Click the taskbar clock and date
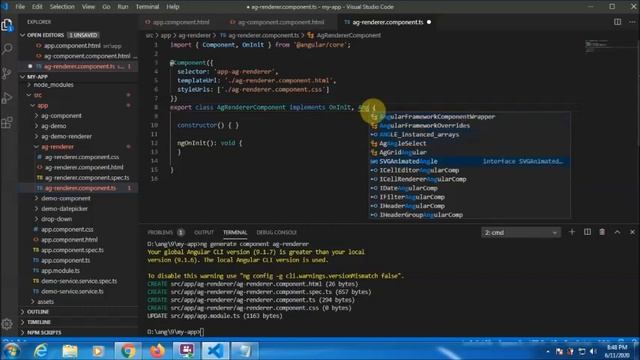This screenshot has height=360, width=640. [x=616, y=351]
